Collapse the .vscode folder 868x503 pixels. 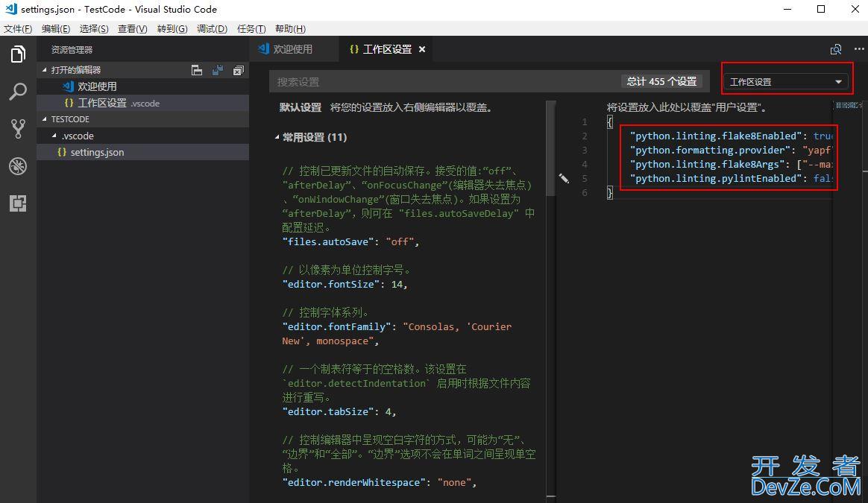[x=54, y=136]
